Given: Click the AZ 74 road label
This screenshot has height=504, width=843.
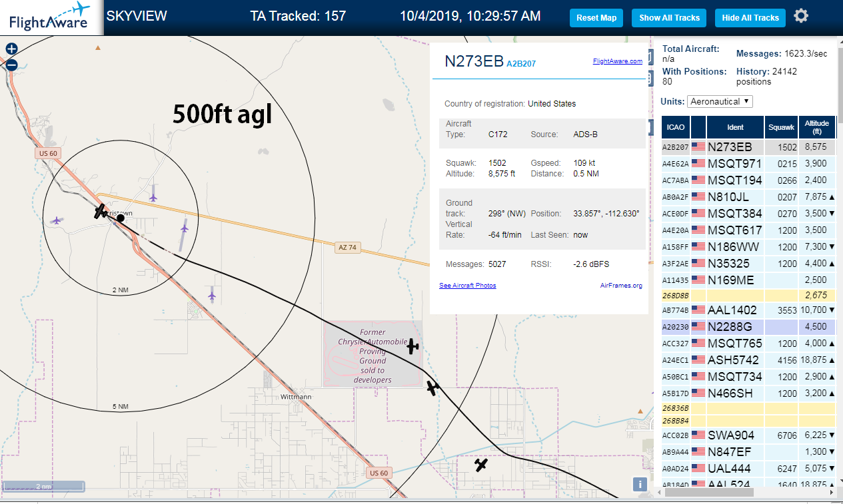Looking at the screenshot, I should [347, 248].
